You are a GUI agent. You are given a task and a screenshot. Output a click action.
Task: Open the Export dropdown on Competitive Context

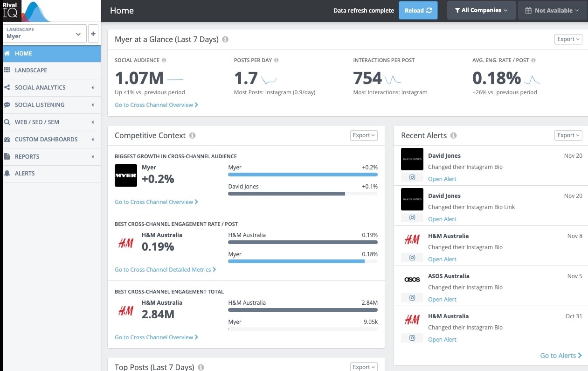click(363, 135)
